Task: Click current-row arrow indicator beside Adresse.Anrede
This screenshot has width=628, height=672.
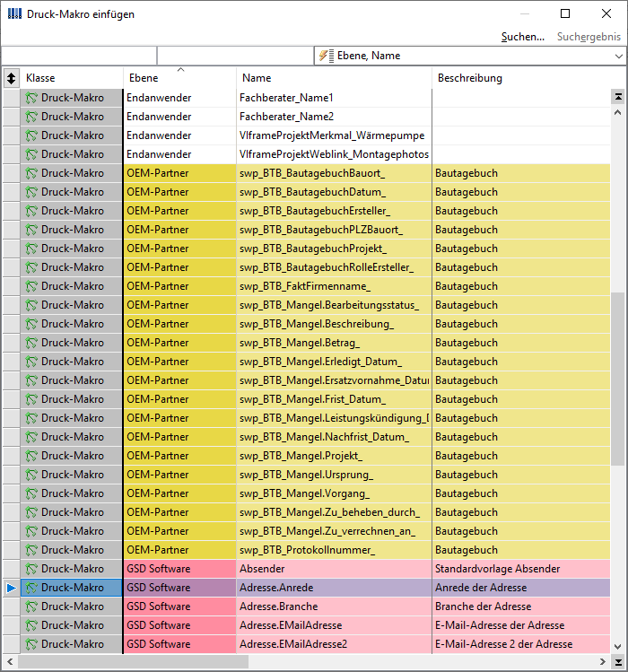Action: pos(12,588)
